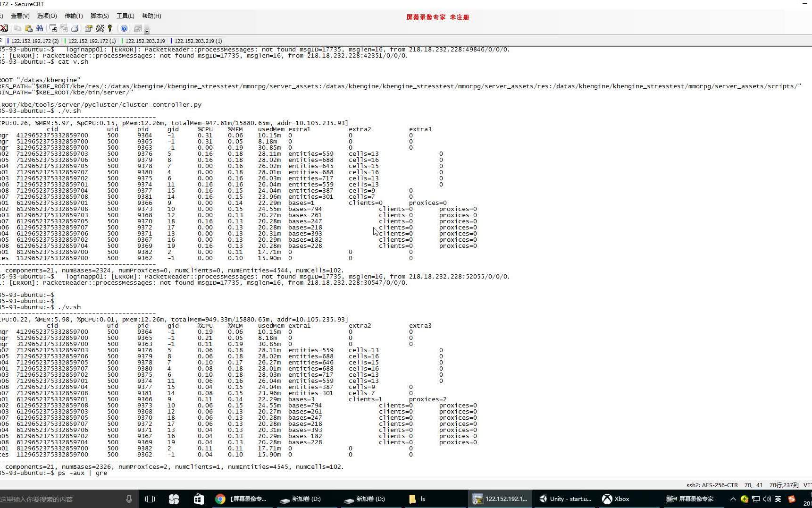
Task: Expand hidden system tray icons chevron
Action: coord(733,499)
